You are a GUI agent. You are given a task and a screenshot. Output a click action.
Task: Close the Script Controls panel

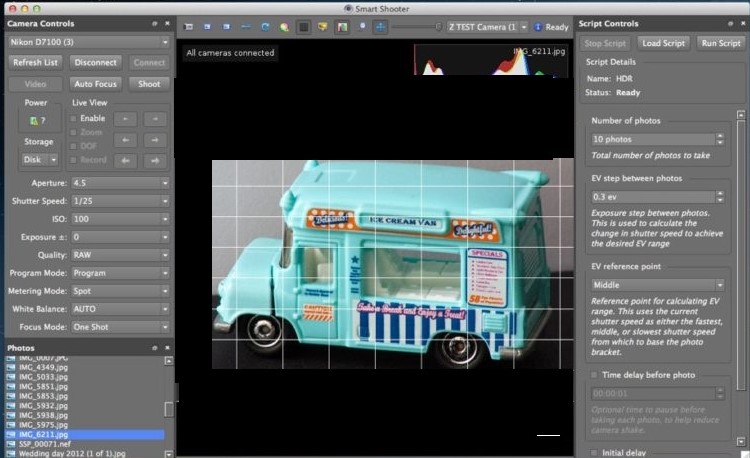click(743, 23)
